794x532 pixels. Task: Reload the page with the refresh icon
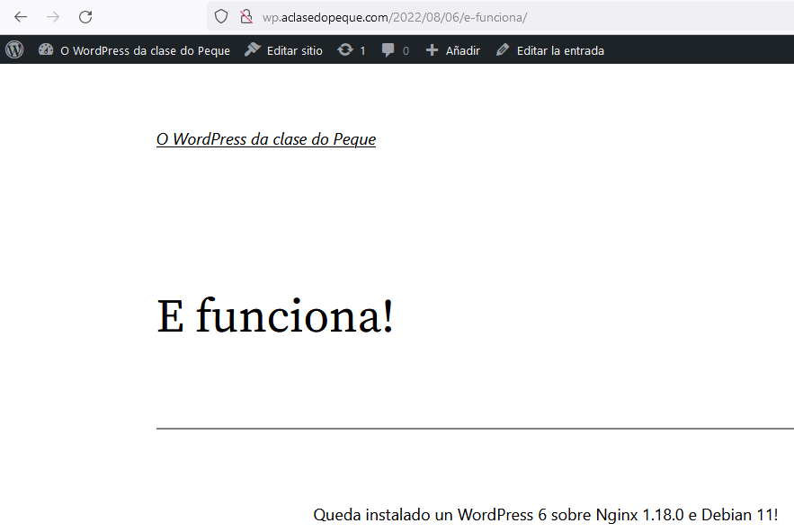coord(85,17)
